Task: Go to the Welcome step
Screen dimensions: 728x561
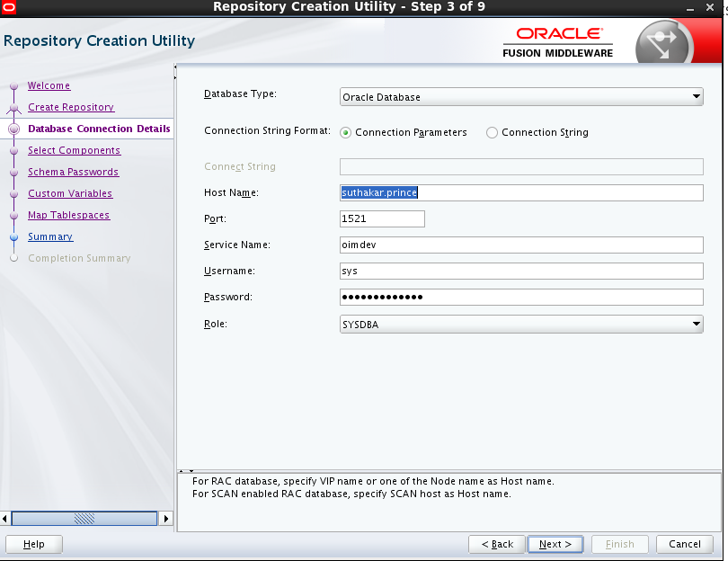Action: [49, 85]
